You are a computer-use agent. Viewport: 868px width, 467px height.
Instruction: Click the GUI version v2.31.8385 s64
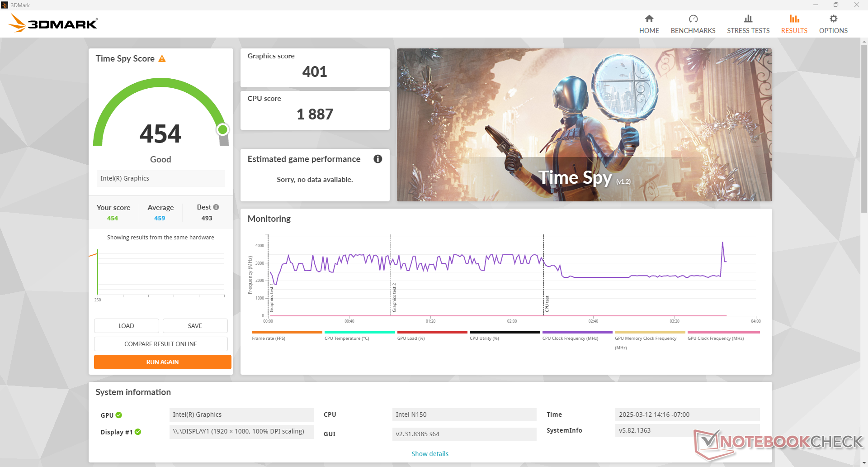464,434
